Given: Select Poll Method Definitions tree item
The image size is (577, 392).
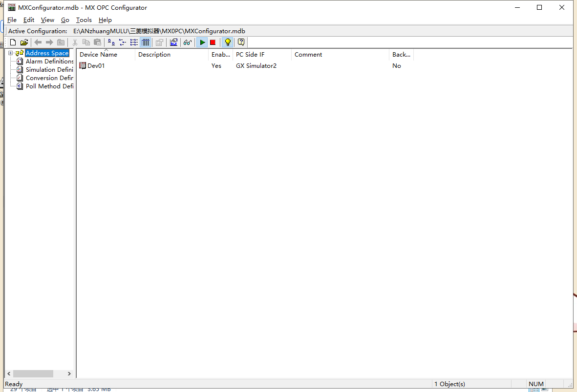Looking at the screenshot, I should [x=50, y=86].
